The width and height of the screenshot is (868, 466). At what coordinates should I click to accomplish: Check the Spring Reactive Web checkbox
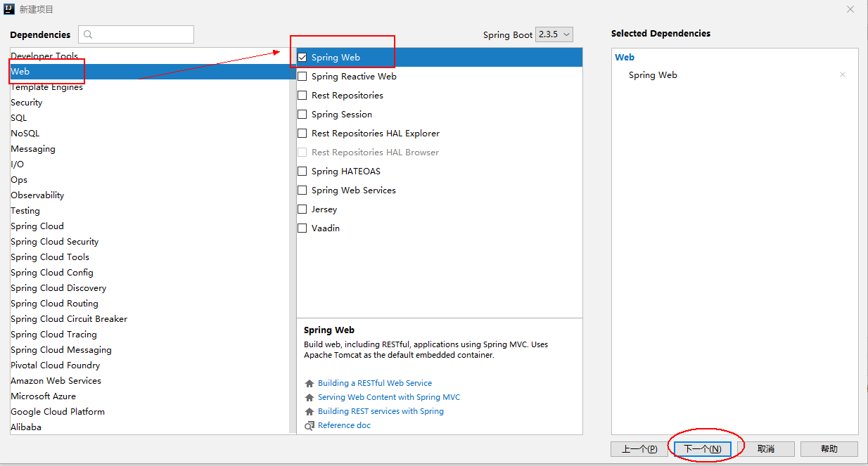(x=302, y=77)
